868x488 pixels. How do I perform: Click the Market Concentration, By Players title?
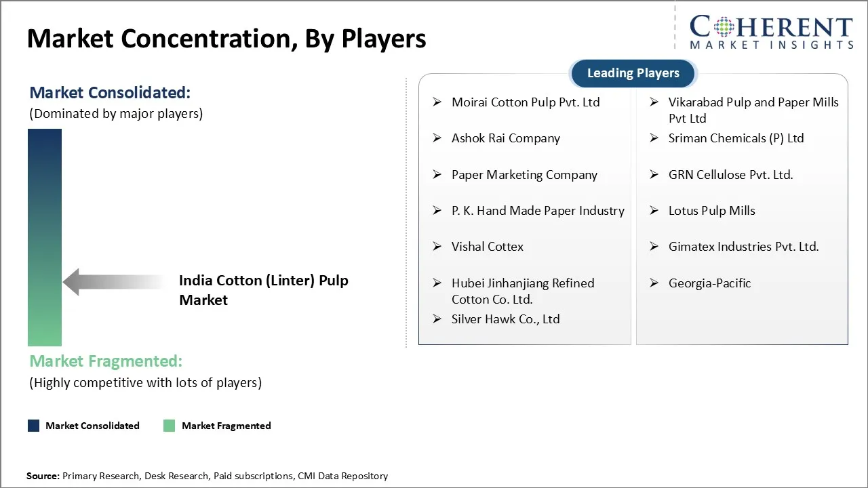[226, 39]
